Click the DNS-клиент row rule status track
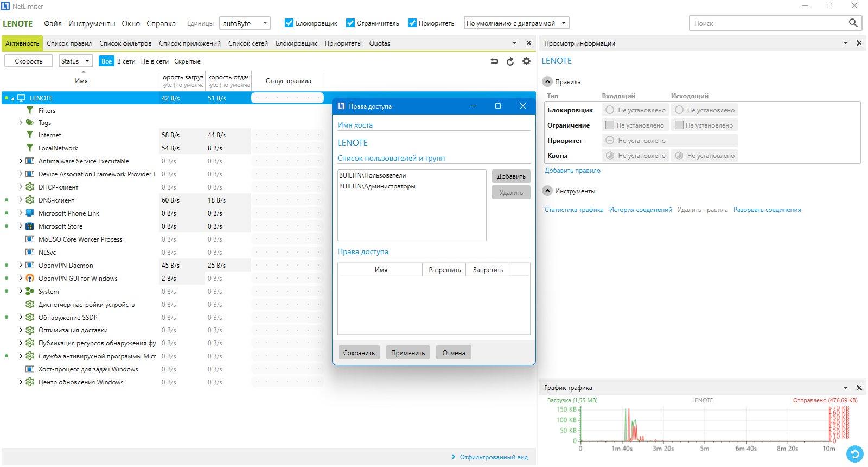The height and width of the screenshot is (467, 868). (x=288, y=200)
